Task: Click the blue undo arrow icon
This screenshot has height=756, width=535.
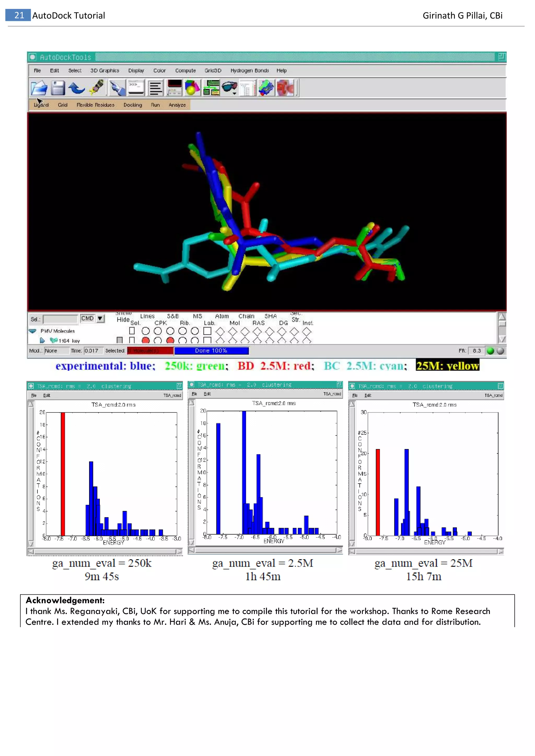Action: pyautogui.click(x=77, y=88)
